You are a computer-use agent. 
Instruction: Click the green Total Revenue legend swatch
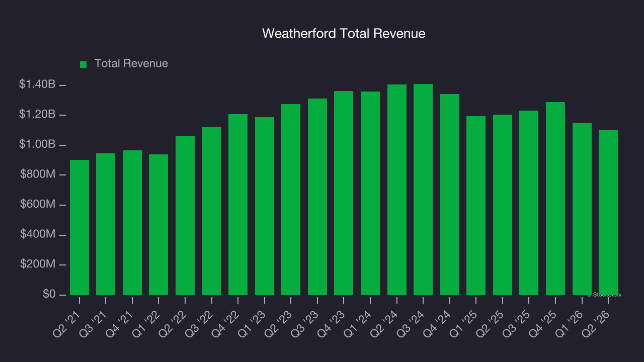pos(84,64)
